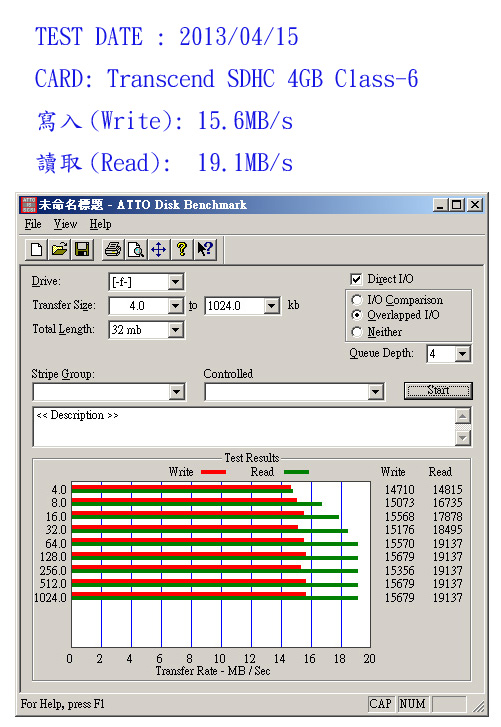This screenshot has height=727, width=501.
Task: Click read value 18495
Action: click(448, 529)
